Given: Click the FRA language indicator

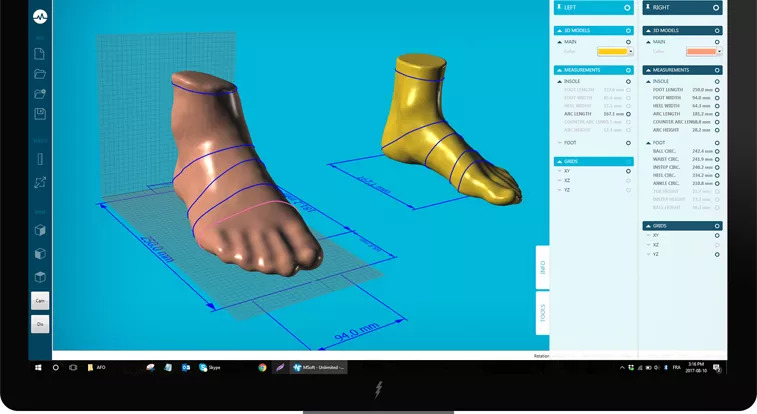Looking at the screenshot, I should (676, 368).
